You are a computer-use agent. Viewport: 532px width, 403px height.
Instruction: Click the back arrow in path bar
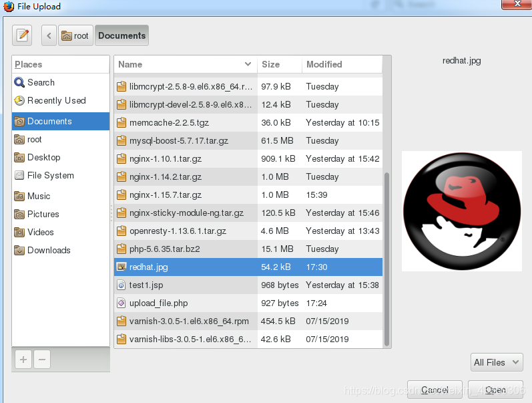coord(49,35)
